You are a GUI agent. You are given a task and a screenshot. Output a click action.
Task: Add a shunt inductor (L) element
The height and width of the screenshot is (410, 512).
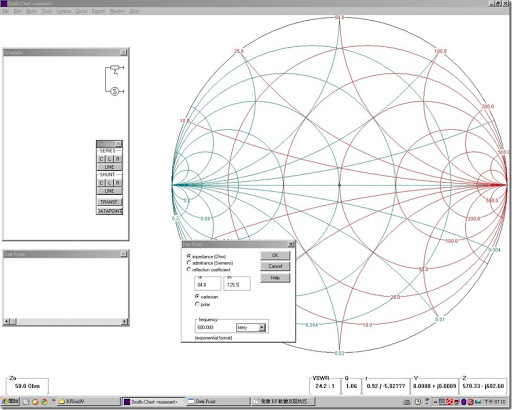tap(109, 183)
